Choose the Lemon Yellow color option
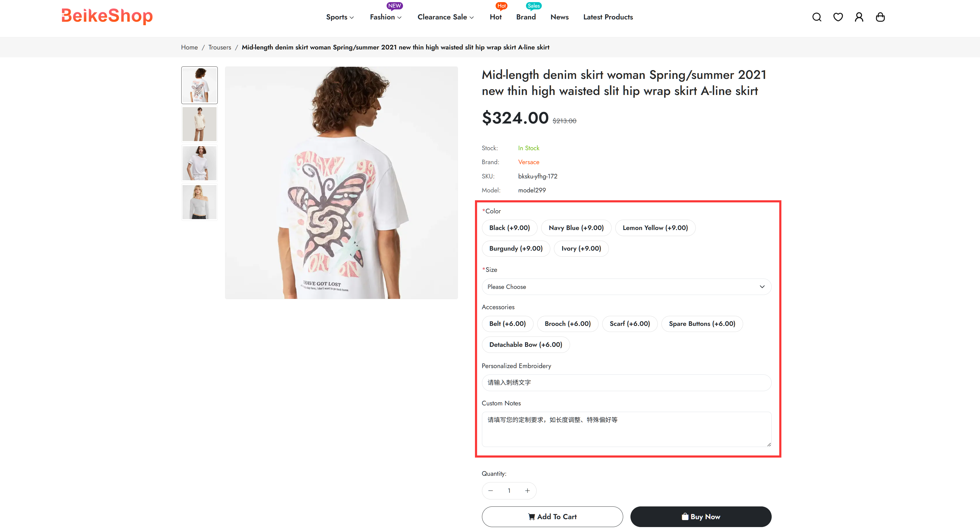The height and width of the screenshot is (531, 980). click(655, 228)
